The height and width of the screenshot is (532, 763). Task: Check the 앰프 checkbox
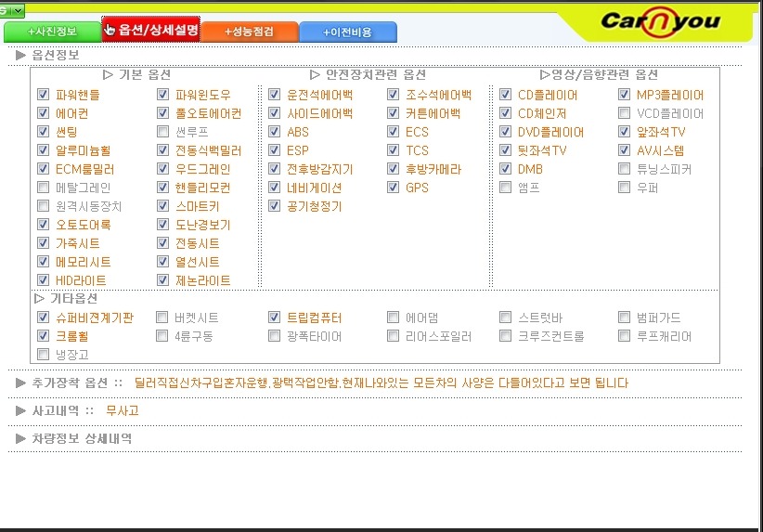click(506, 187)
